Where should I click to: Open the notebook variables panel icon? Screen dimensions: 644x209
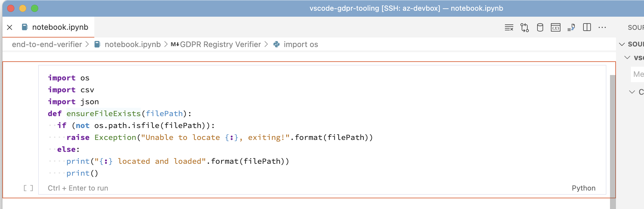click(x=556, y=27)
